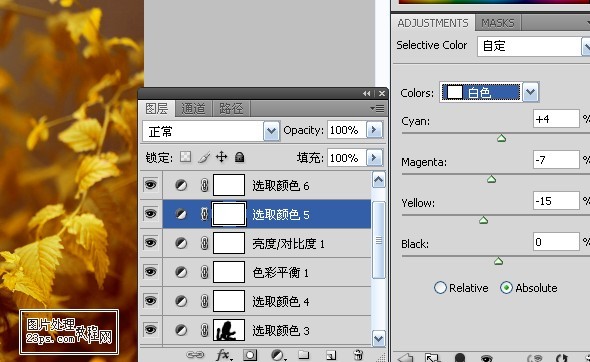The width and height of the screenshot is (590, 362).
Task: Hide the 选取颜色 5 layer
Action: click(151, 214)
